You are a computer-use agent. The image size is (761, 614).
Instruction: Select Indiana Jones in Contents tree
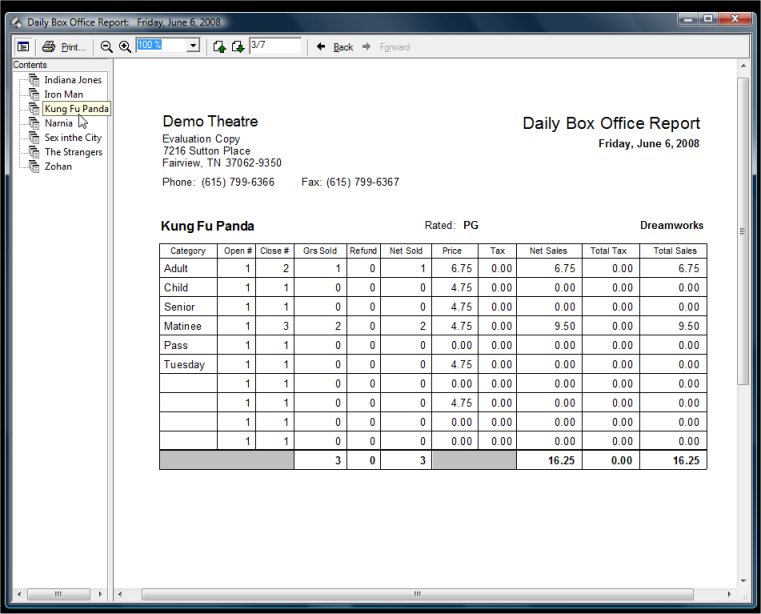[x=73, y=80]
